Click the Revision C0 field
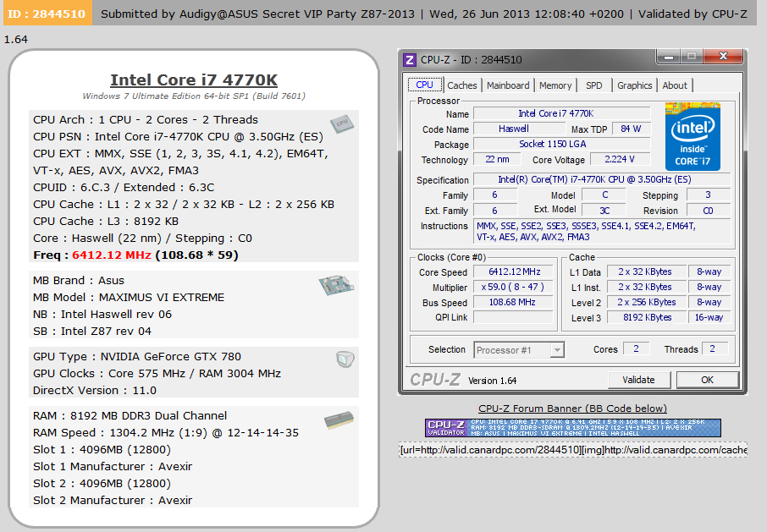The height and width of the screenshot is (532, 767). pyautogui.click(x=709, y=211)
